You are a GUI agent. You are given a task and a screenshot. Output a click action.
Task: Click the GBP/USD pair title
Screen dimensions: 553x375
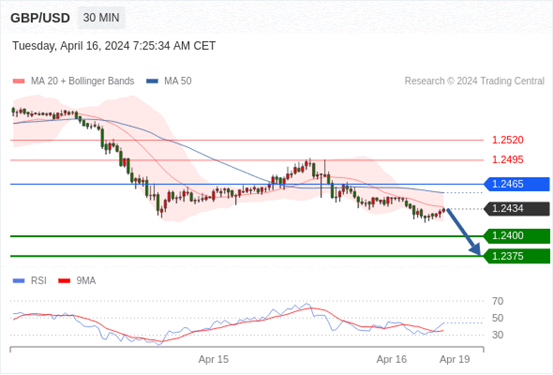(x=40, y=18)
